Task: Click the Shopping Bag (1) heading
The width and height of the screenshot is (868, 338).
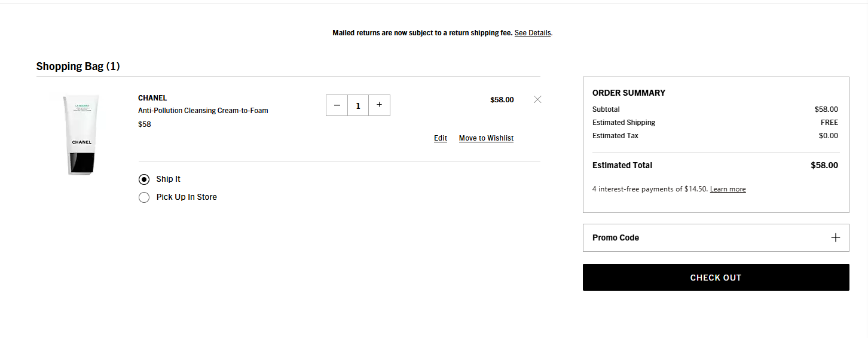Action: [78, 66]
